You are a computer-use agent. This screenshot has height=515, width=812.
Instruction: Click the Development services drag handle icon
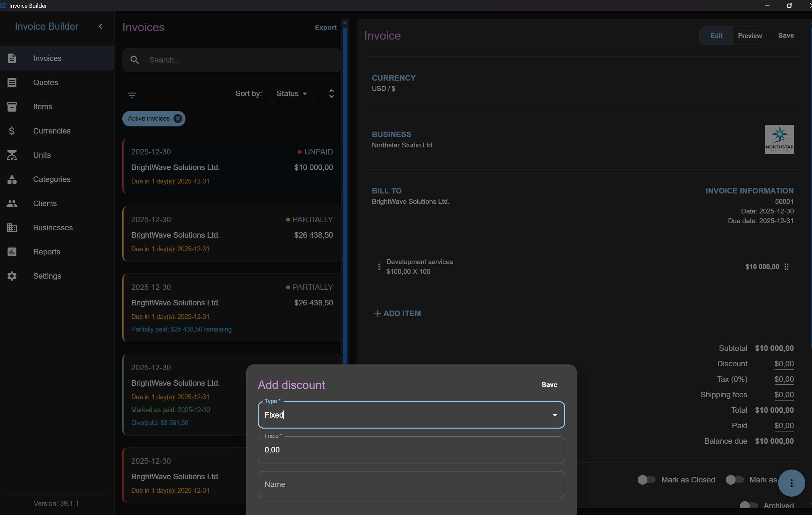(787, 267)
